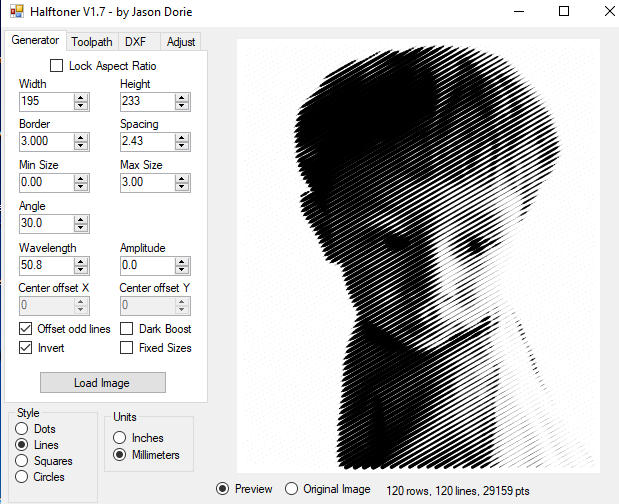Click the Spacing value field
Viewport: 619px width, 504px height.
pos(147,142)
